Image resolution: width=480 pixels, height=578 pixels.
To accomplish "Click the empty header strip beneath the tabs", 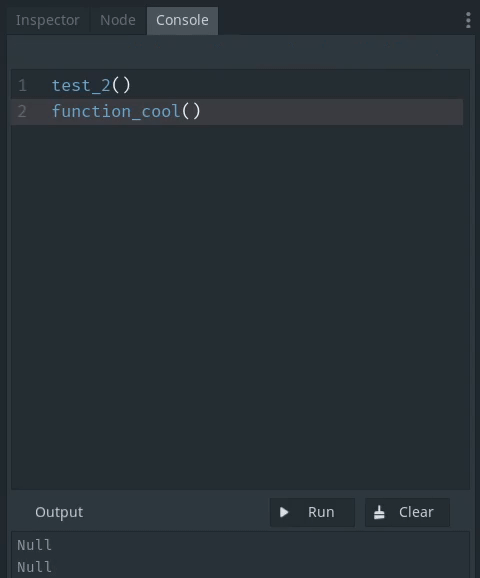I will click(240, 52).
